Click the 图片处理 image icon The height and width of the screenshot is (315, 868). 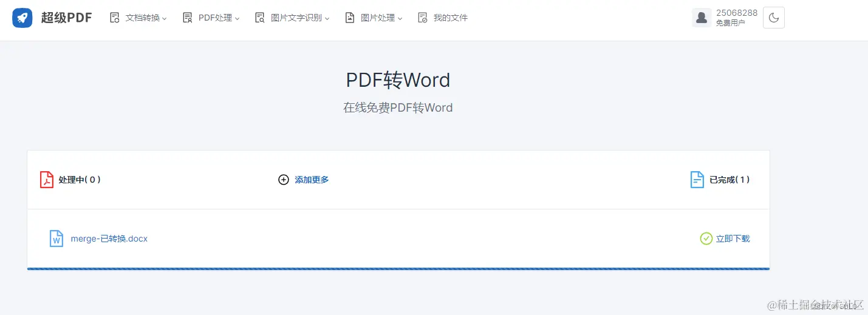click(x=349, y=18)
